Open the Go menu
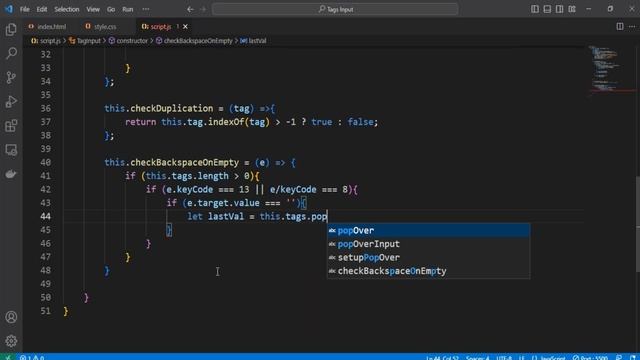The width and height of the screenshot is (640, 360). coord(111,9)
